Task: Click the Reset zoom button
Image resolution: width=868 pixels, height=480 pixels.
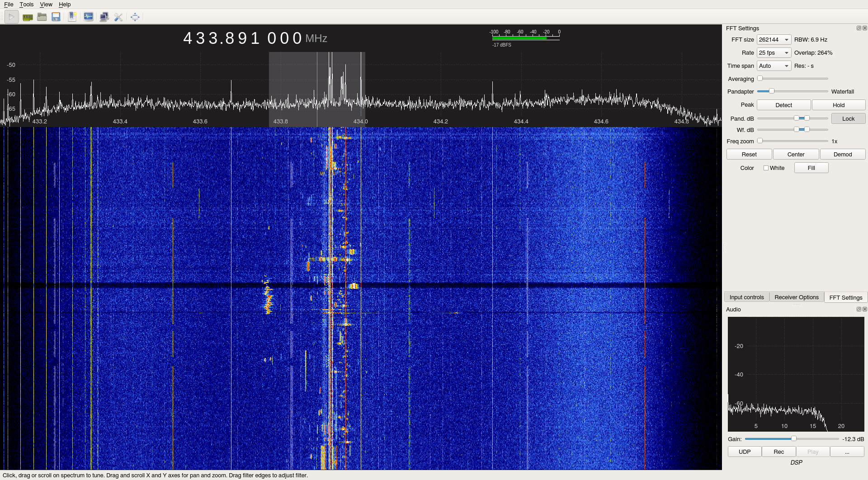Action: click(x=749, y=154)
